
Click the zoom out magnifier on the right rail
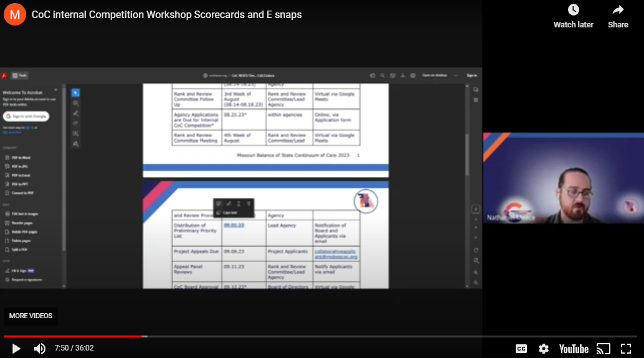click(476, 283)
